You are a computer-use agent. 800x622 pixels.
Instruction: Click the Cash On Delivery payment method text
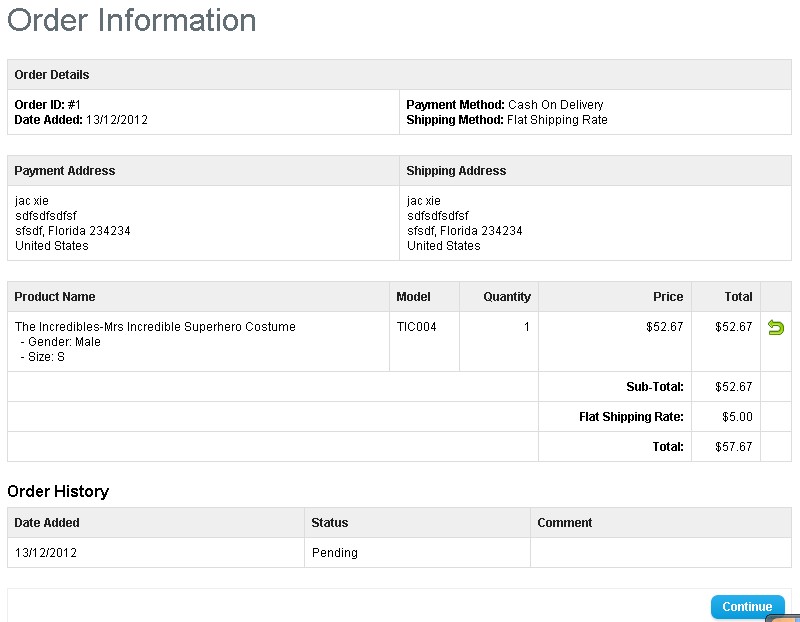[556, 105]
